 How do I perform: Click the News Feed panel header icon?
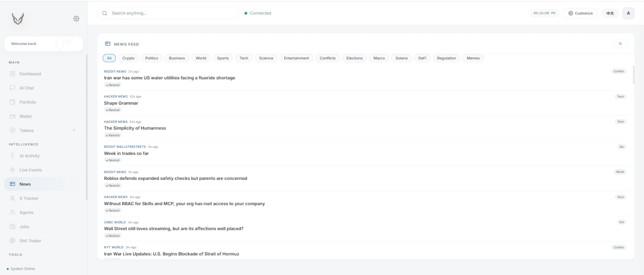tap(107, 44)
